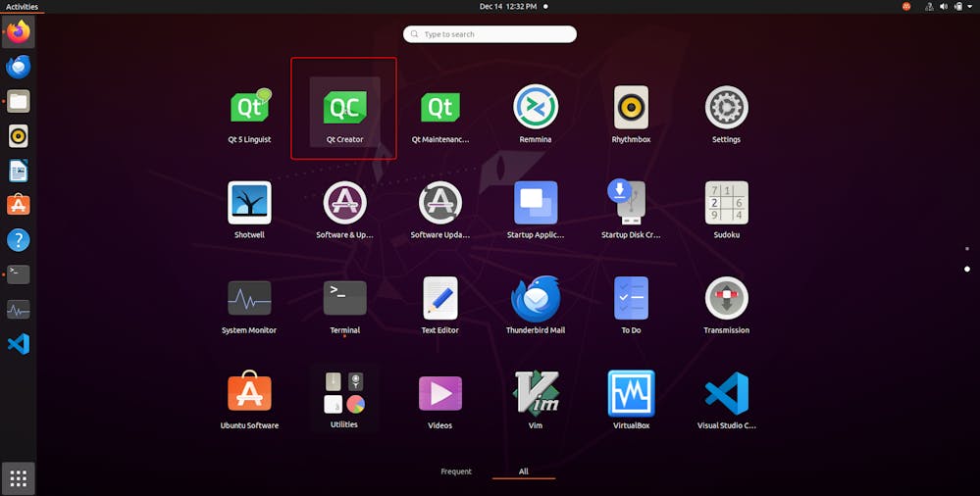Open Settings application
The height and width of the screenshot is (496, 980).
(x=726, y=116)
